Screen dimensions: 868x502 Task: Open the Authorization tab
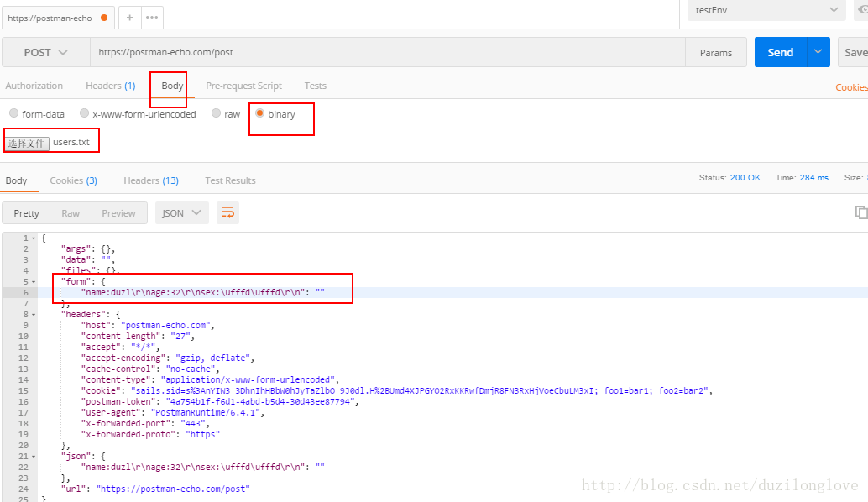click(34, 86)
